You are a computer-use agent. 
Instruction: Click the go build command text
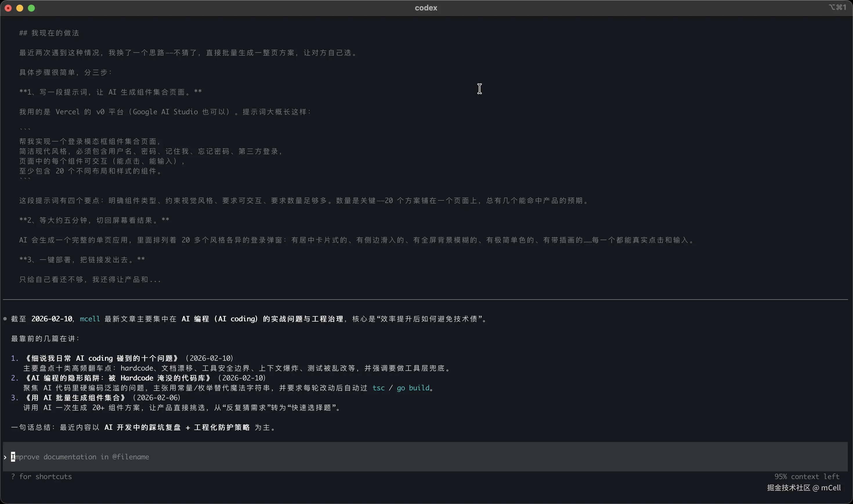pos(413,388)
